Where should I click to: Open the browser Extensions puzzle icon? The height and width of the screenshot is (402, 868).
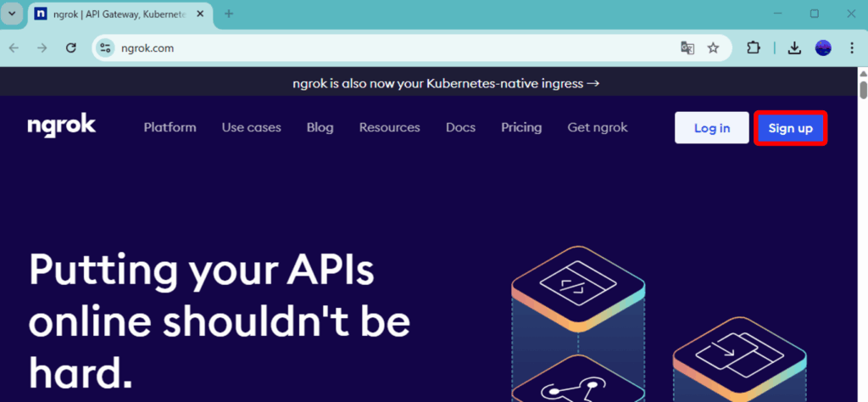click(754, 48)
